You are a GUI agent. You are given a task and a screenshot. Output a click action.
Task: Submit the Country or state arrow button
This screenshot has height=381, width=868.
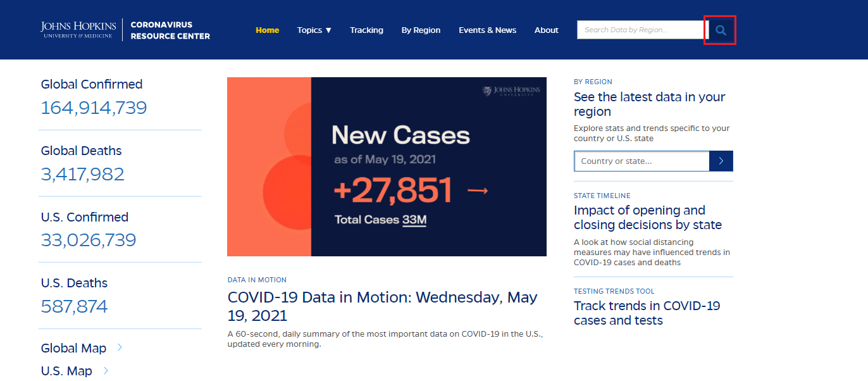721,161
